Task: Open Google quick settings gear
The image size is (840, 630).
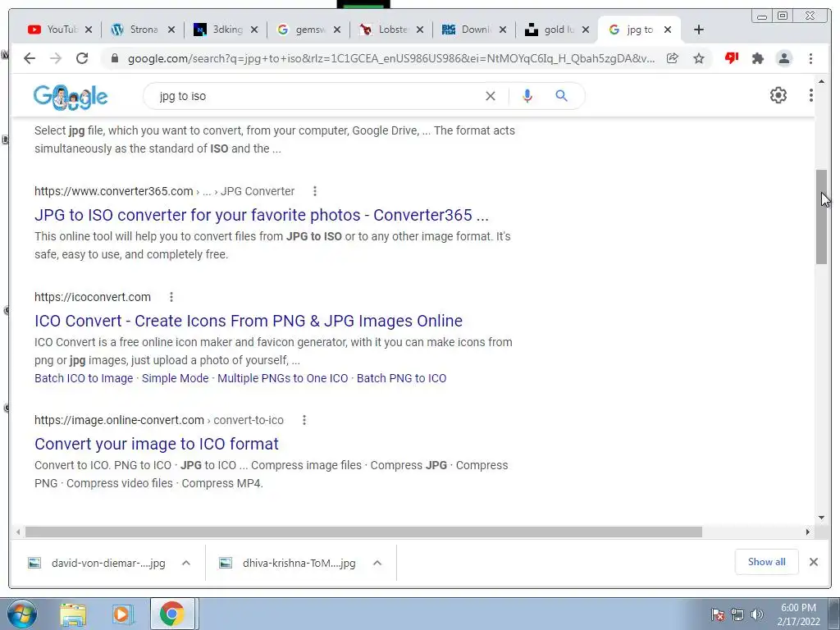Action: (778, 95)
